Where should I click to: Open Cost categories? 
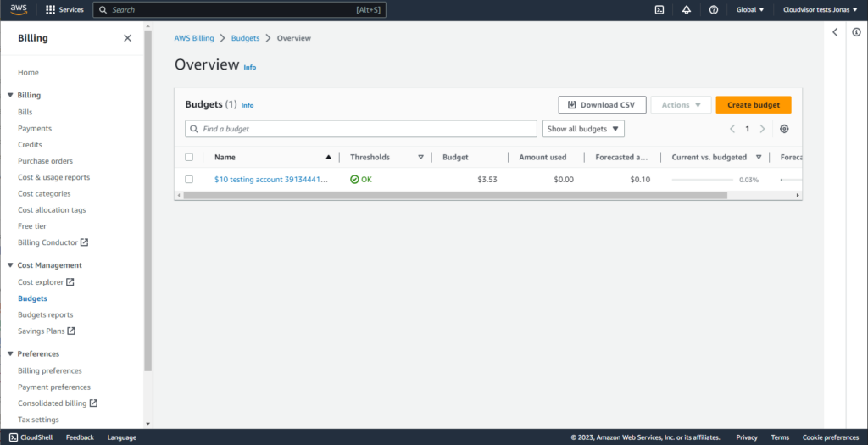pyautogui.click(x=44, y=194)
